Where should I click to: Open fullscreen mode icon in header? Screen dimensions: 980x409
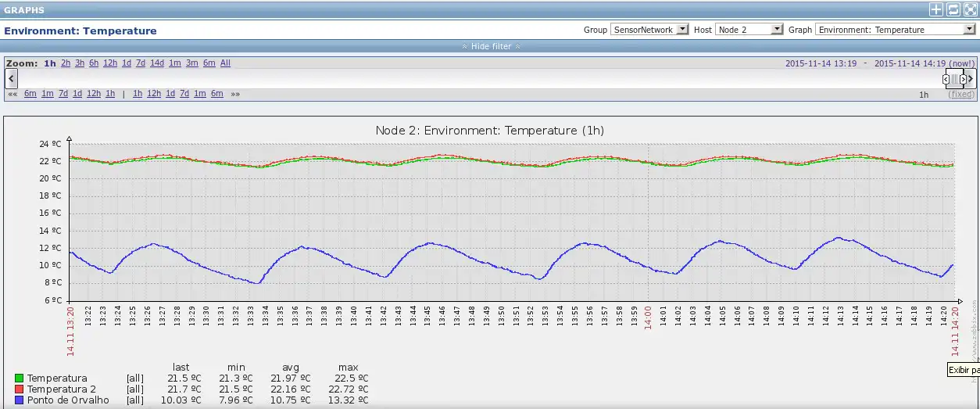970,9
